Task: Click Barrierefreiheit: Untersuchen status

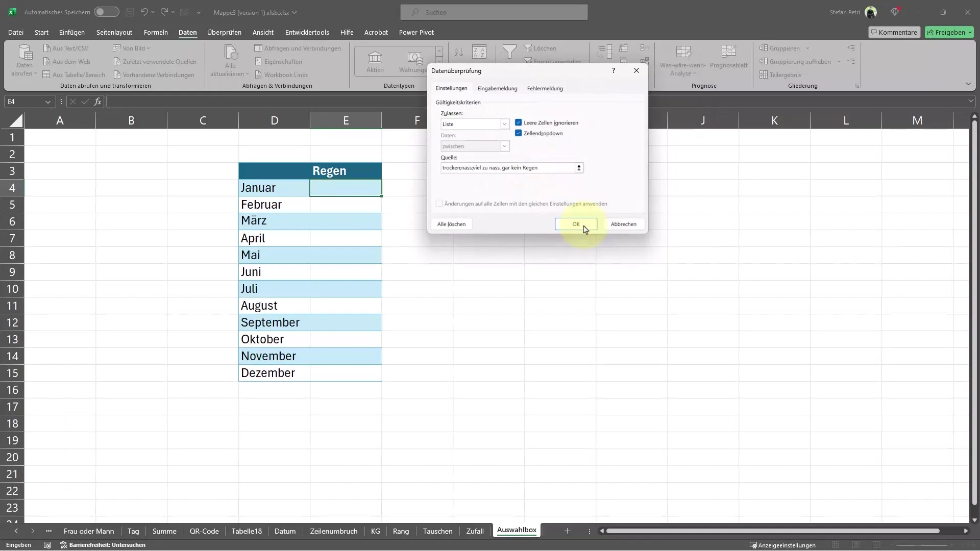Action: (103, 545)
